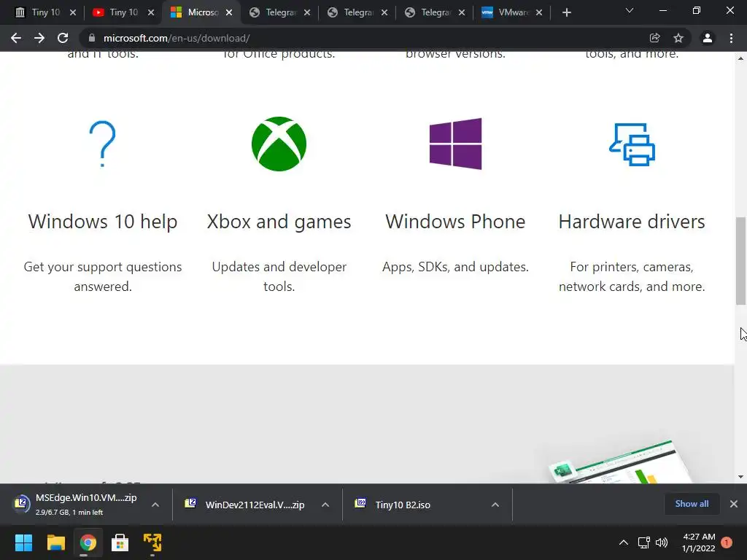The image size is (747, 560).
Task: Click the browser Forward arrow
Action: [x=39, y=38]
